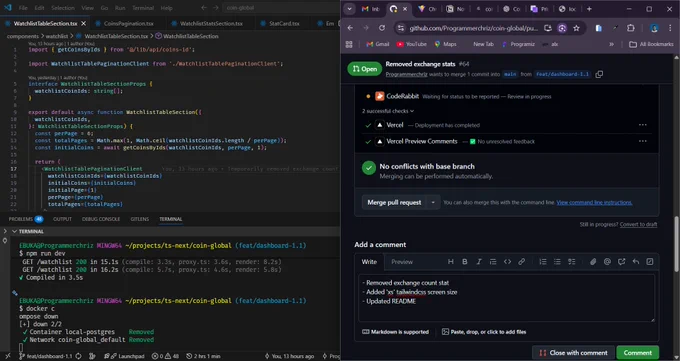
Task: Click feat/dashboard-1.1 branch in status bar
Action: (46, 356)
